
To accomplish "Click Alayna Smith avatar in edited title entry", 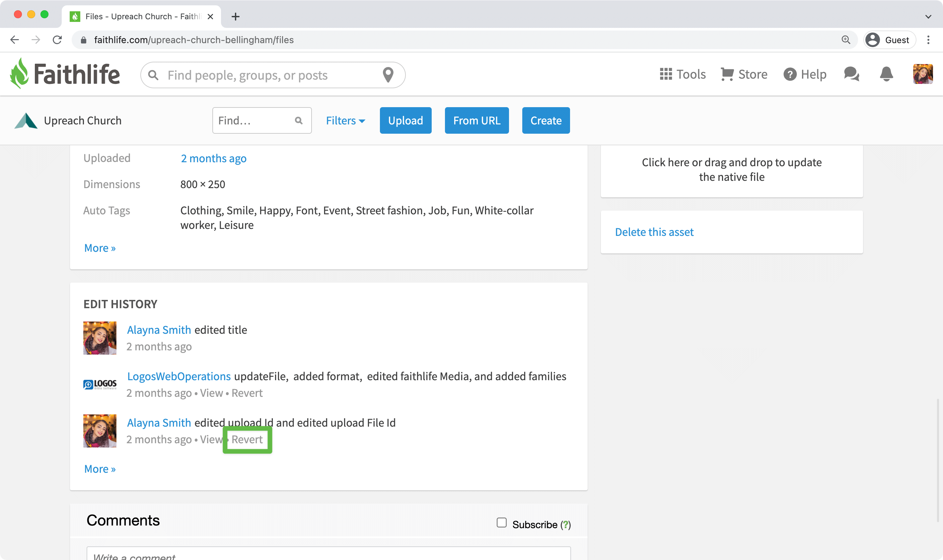I will click(100, 338).
